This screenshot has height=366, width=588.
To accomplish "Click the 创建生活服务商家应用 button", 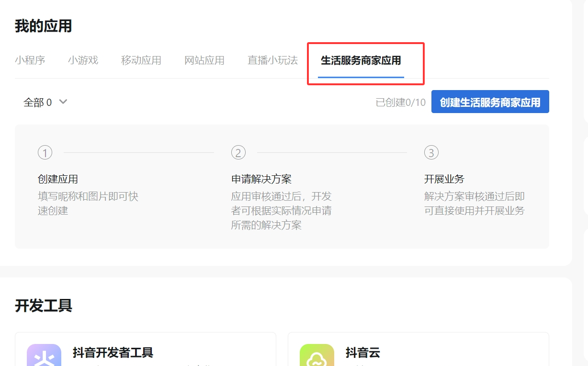I will pyautogui.click(x=490, y=102).
